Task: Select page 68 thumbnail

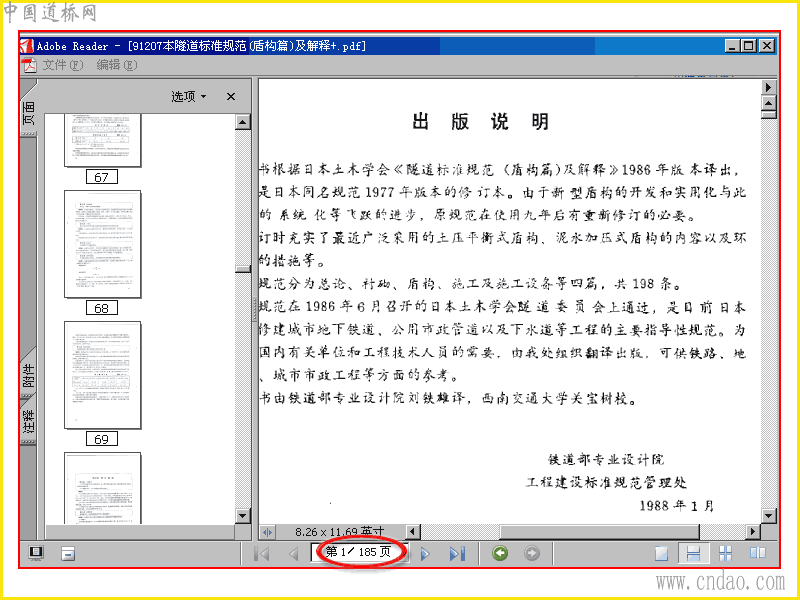Action: [102, 244]
